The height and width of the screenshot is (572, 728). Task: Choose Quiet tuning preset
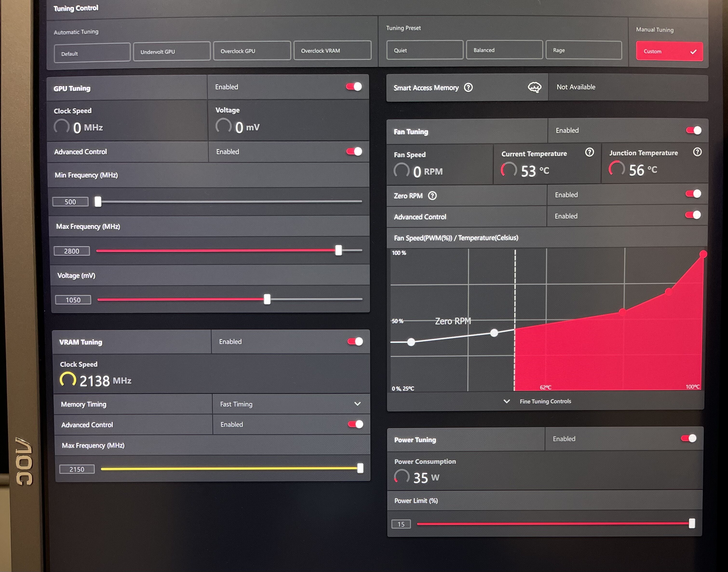pos(425,50)
